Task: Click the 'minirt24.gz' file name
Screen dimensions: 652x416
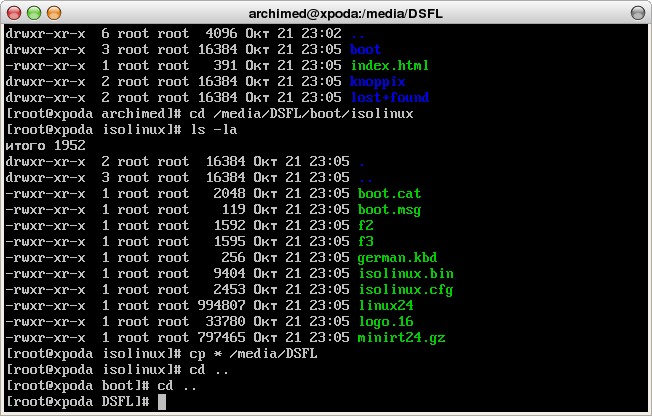Action: coord(402,338)
